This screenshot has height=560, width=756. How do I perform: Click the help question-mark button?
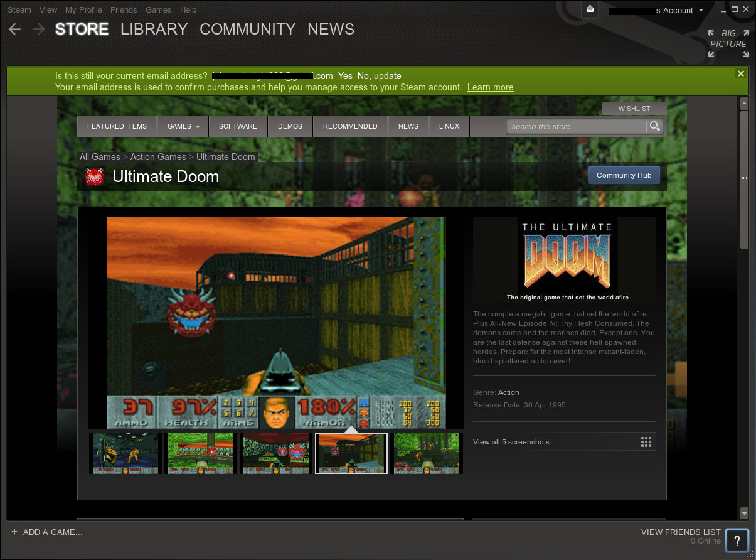click(737, 541)
